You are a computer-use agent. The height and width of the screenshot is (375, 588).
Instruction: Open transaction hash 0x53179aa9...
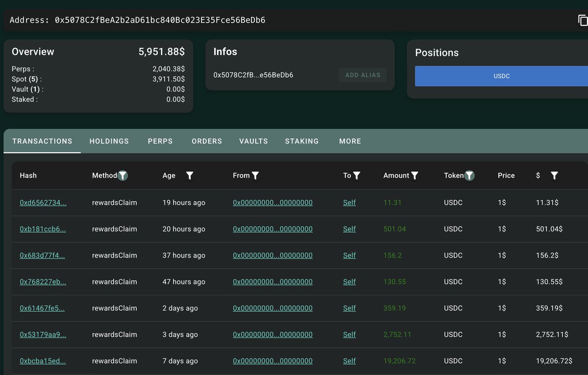coord(43,335)
